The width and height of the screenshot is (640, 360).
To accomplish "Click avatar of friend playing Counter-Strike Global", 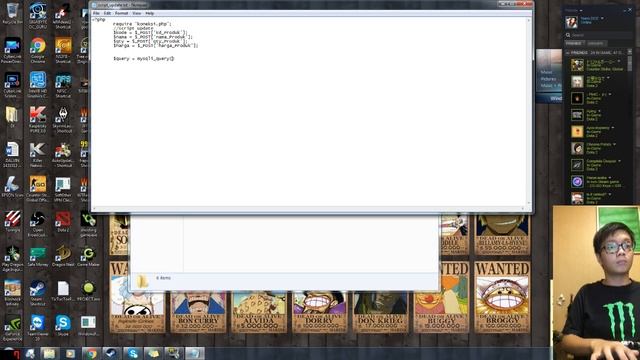I will [577, 65].
